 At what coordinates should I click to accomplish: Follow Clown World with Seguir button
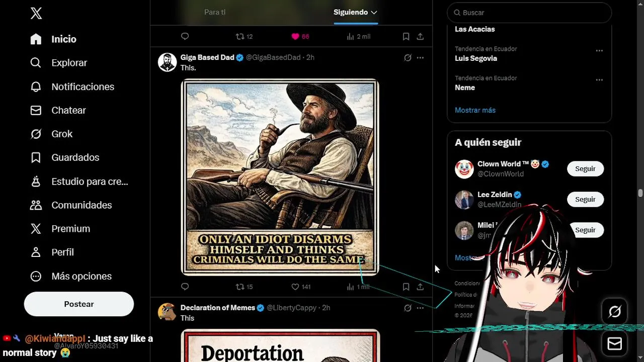[x=585, y=169]
